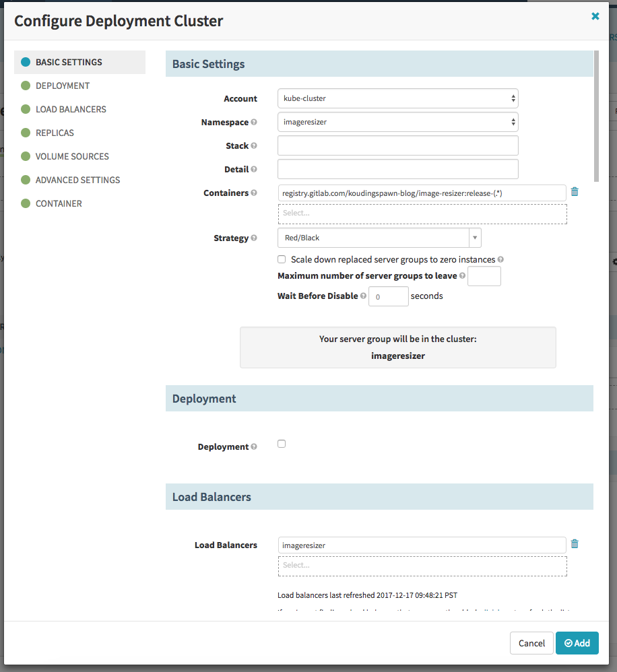The image size is (617, 672).
Task: Open the Account dropdown
Action: point(397,98)
